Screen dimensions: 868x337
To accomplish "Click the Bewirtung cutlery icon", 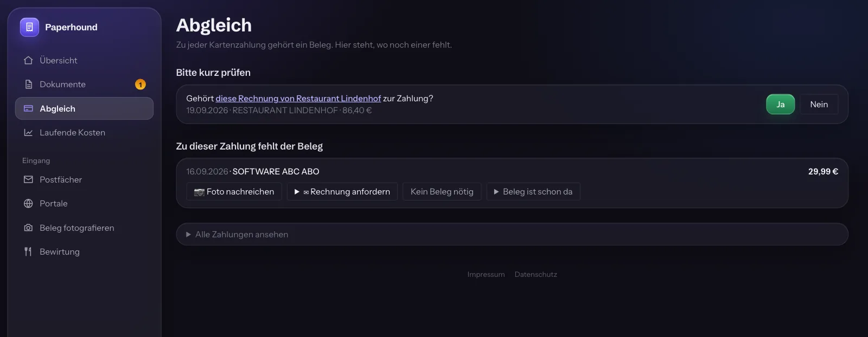I will (28, 251).
